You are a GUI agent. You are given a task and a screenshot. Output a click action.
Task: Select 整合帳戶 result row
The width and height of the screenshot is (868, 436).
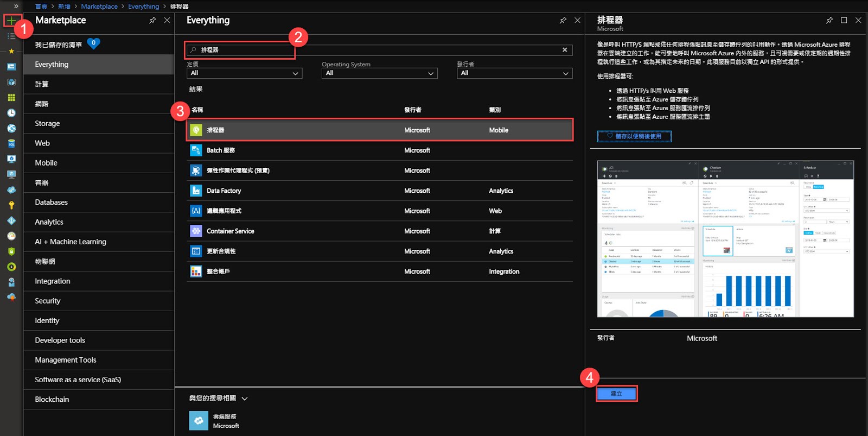(x=380, y=271)
